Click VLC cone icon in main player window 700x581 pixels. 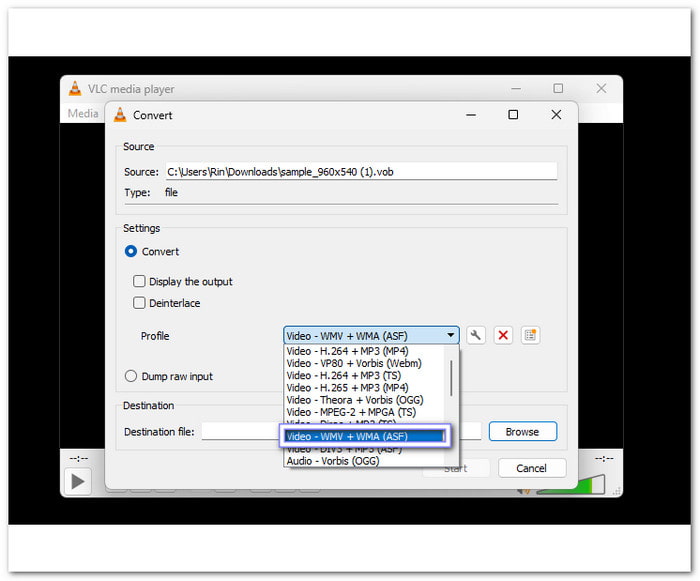(75, 88)
